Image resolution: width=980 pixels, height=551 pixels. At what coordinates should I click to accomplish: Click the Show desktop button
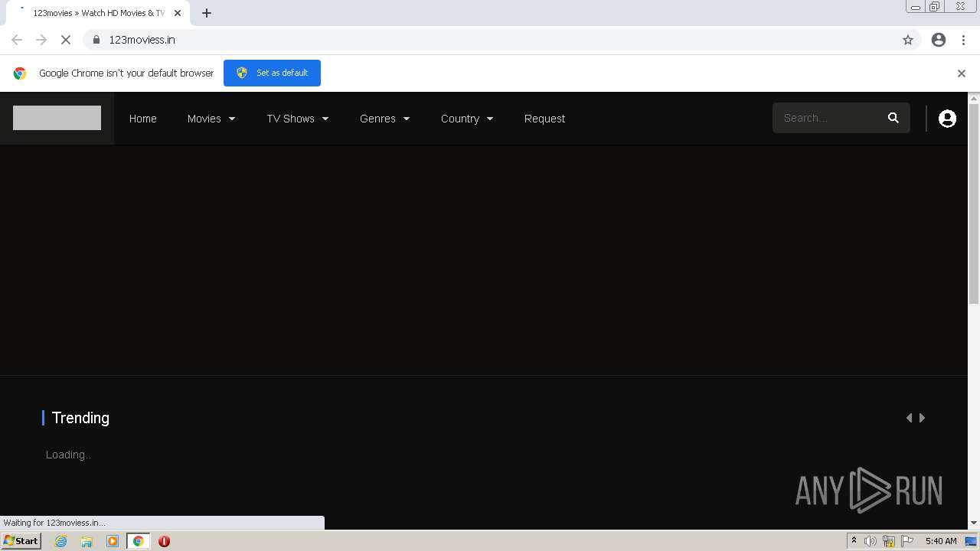tap(971, 541)
